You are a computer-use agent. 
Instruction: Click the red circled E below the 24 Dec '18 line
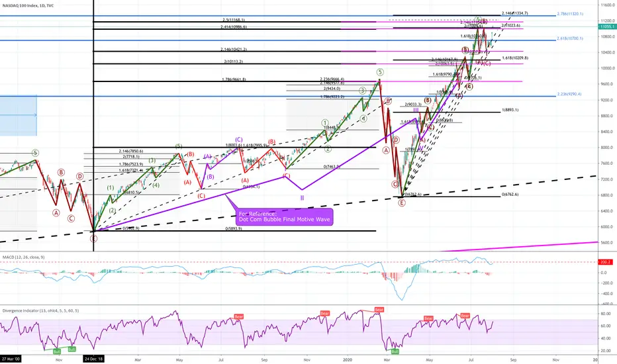tap(93, 238)
